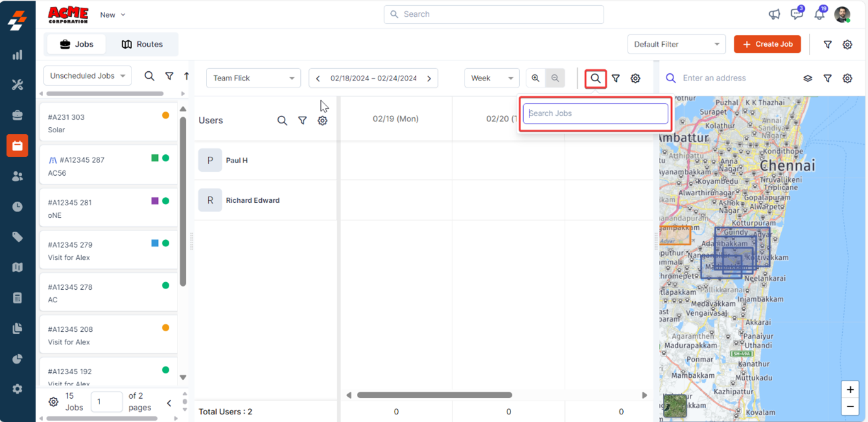Expand the Default Filter dropdown
The height and width of the screenshot is (422, 868).
(676, 44)
